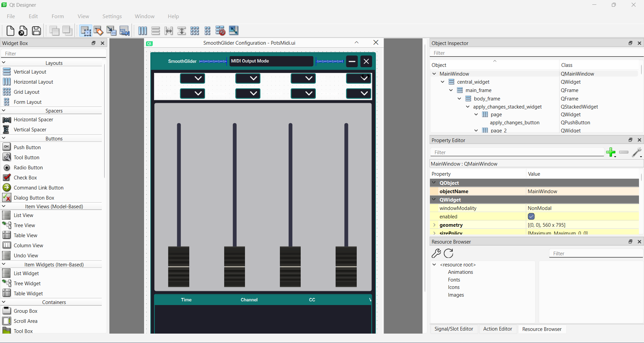The image size is (644, 343).
Task: Select the Edit Signals/Slots mode icon
Action: click(98, 31)
